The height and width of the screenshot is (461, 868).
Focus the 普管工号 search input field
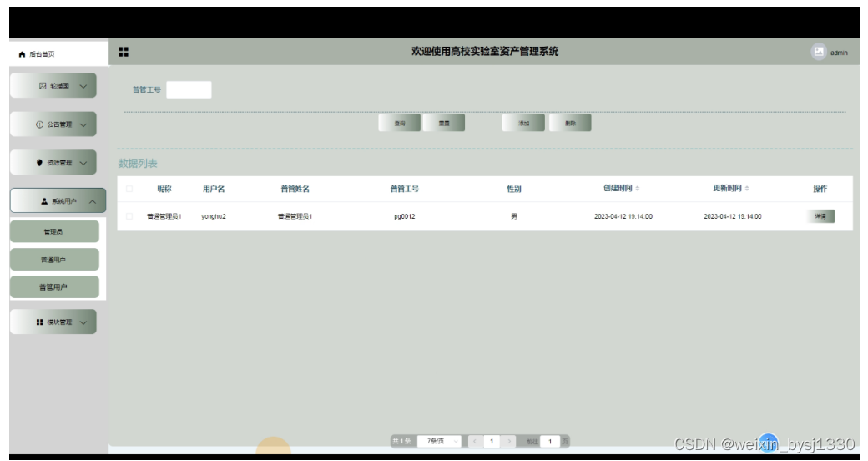pyautogui.click(x=189, y=89)
